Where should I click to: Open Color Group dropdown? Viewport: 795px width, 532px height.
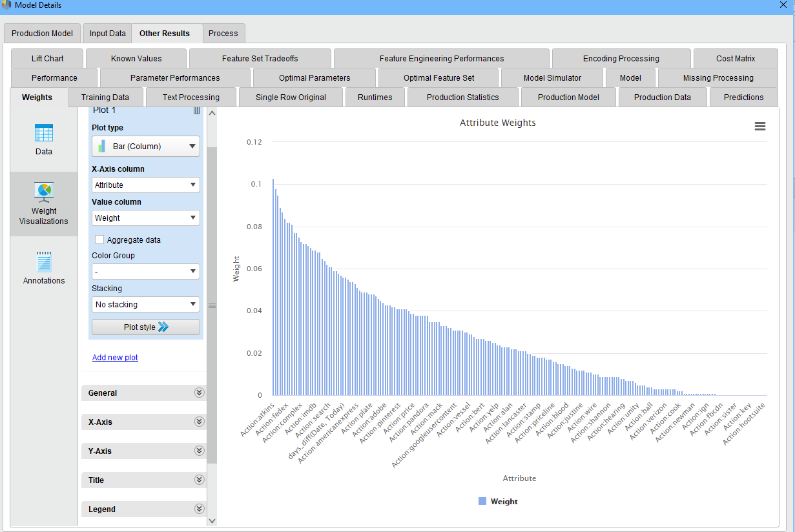point(146,272)
